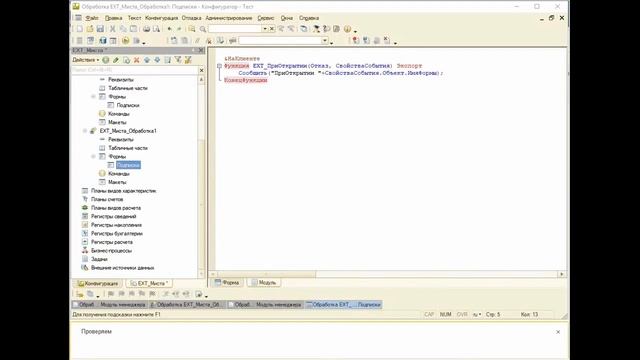Open help via the yellow question icon
The width and height of the screenshot is (640, 360).
point(347,29)
